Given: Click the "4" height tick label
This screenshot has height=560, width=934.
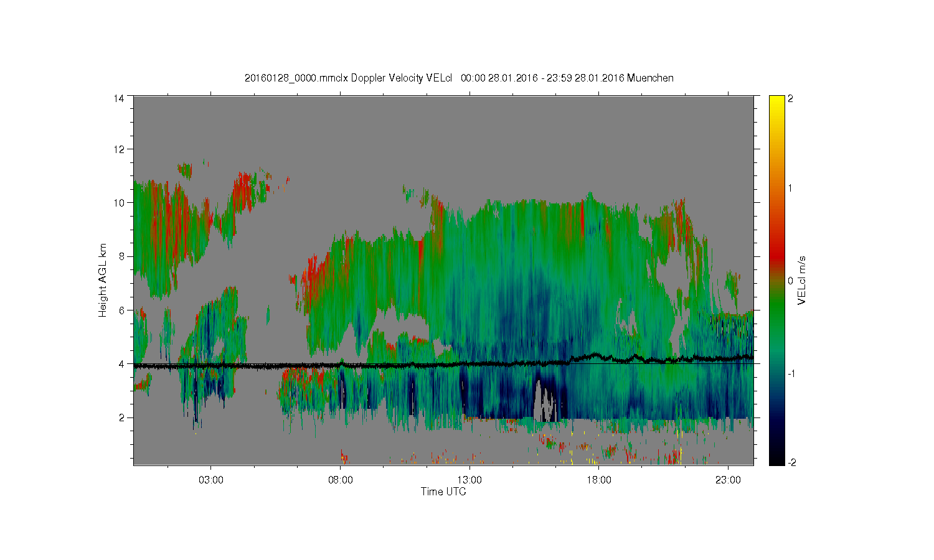Looking at the screenshot, I should click(x=121, y=364).
